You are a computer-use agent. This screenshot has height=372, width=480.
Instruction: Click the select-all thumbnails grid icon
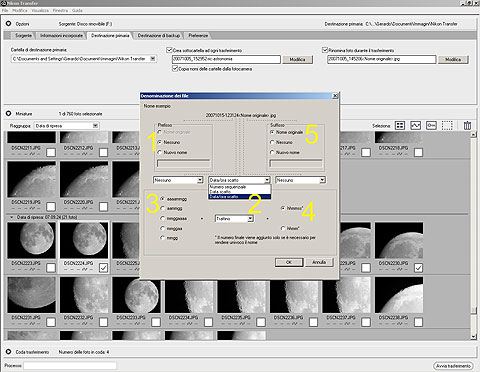click(400, 126)
